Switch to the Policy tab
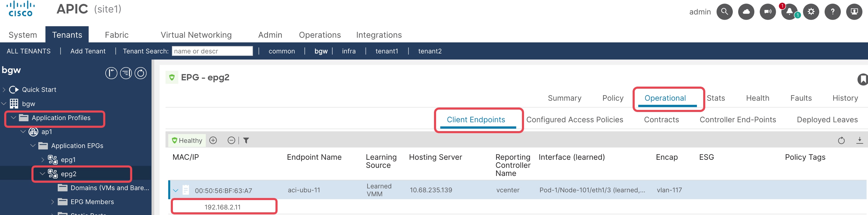Screen dimensions: 868x215 pos(613,98)
